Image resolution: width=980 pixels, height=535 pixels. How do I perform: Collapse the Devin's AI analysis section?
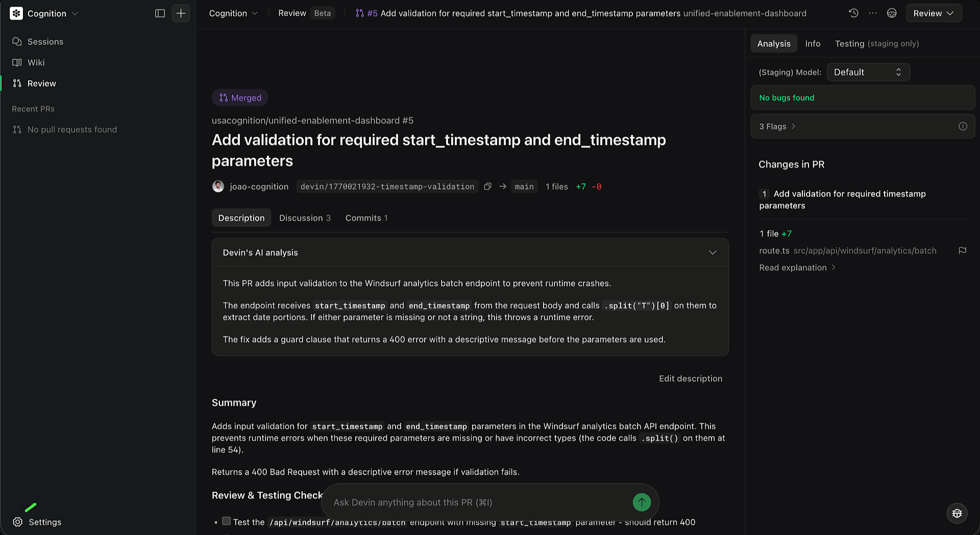coord(713,252)
